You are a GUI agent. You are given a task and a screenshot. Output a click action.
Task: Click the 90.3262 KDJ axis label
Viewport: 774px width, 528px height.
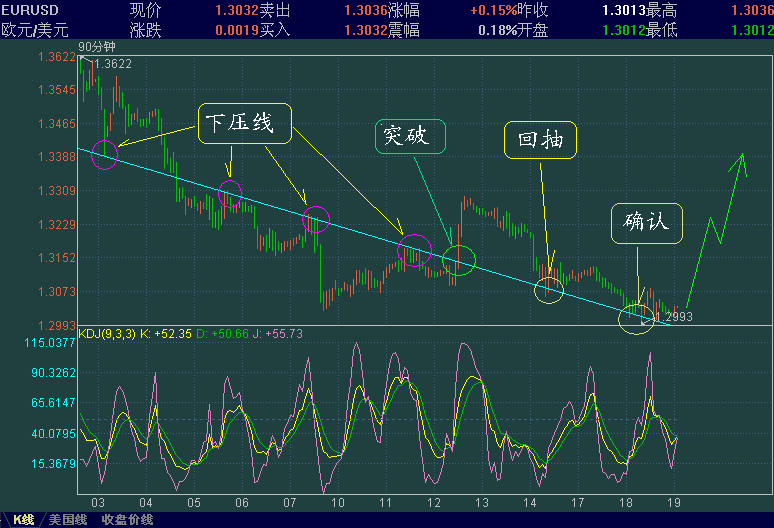point(53,373)
